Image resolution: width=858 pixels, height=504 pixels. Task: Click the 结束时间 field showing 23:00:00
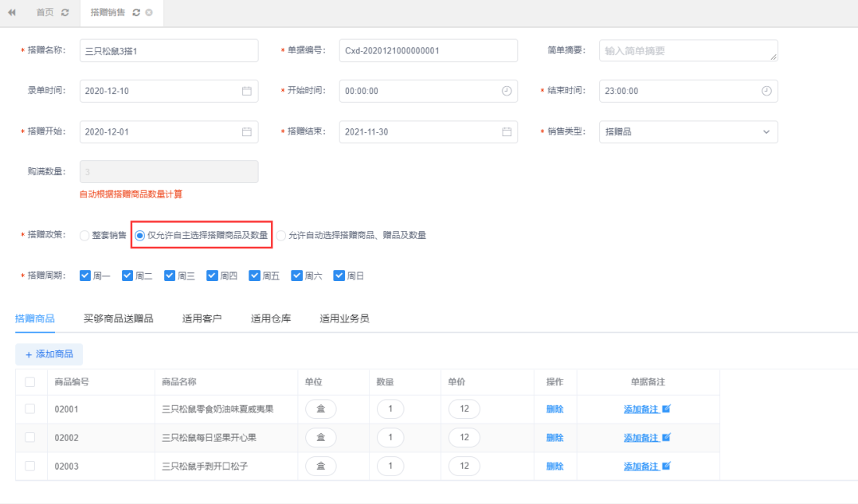coord(688,91)
